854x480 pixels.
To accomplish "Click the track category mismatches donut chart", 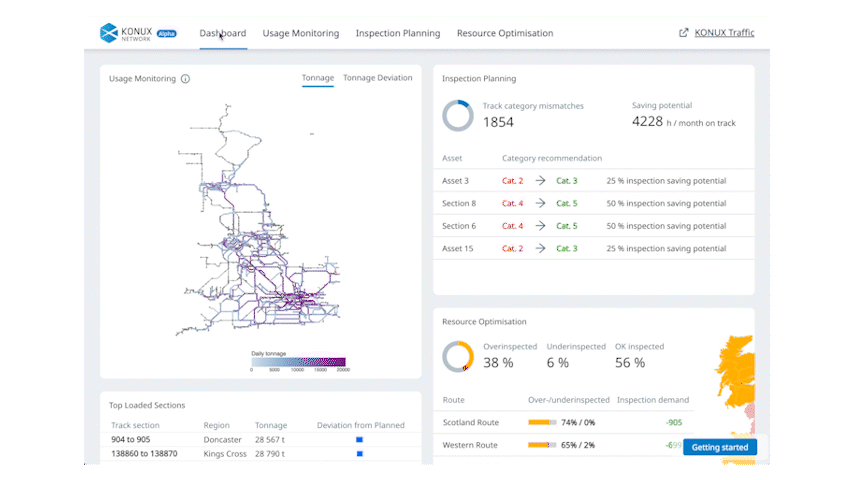I will pyautogui.click(x=458, y=115).
